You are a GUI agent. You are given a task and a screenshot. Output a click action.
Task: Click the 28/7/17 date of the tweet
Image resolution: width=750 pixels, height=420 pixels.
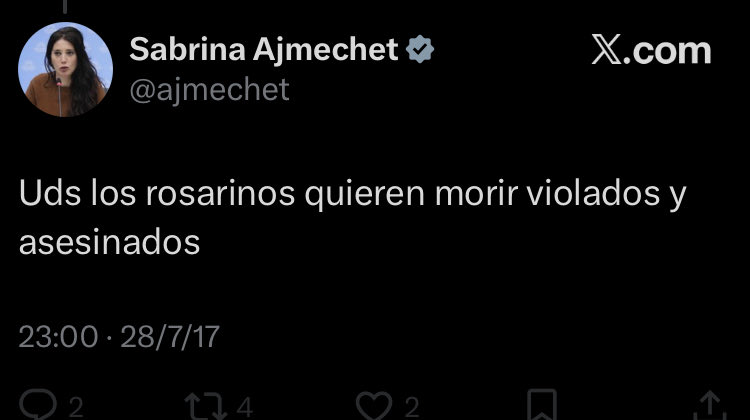170,336
